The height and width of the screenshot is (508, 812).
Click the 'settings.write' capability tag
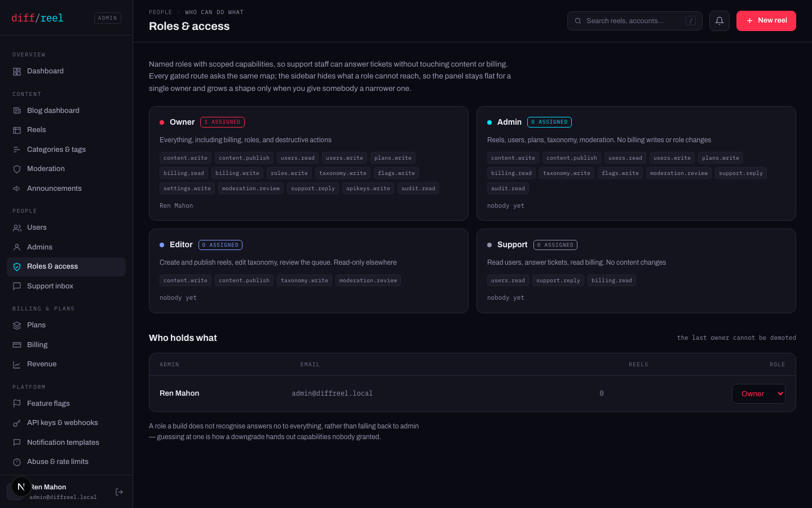187,189
